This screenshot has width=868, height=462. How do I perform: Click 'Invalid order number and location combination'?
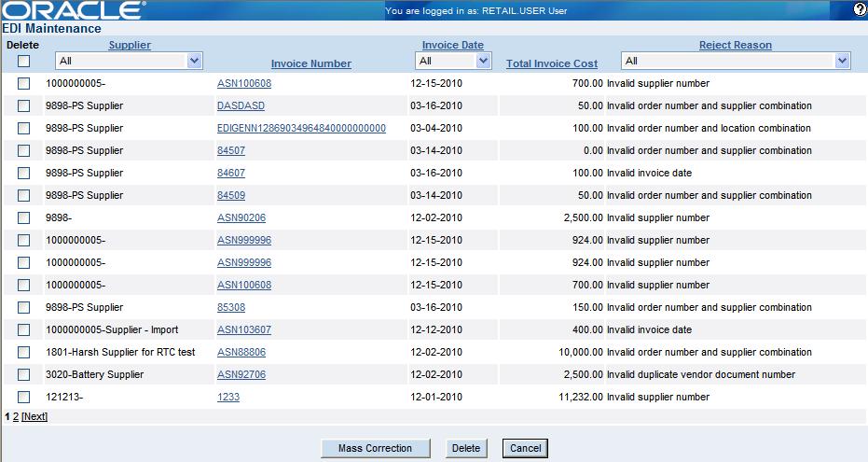[709, 128]
